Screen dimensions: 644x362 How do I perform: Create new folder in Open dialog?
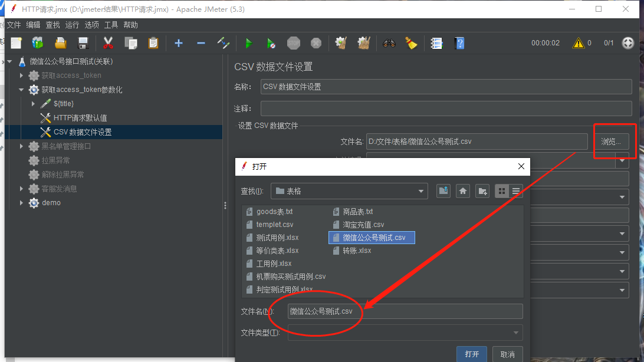482,191
